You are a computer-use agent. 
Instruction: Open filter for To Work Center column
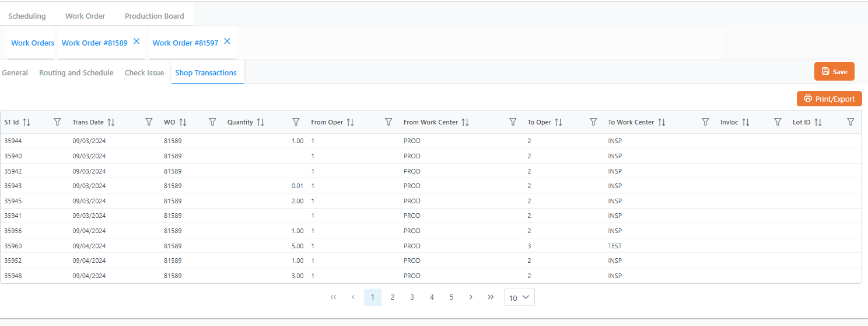(x=705, y=122)
